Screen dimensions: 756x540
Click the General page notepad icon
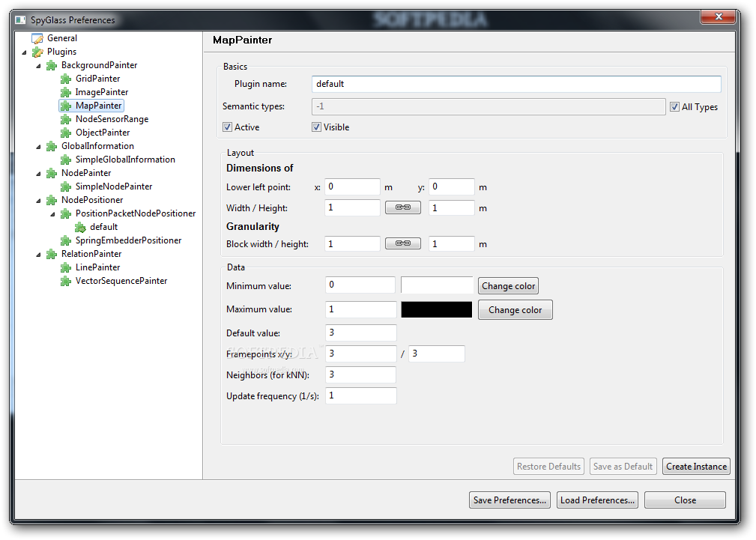[37, 38]
